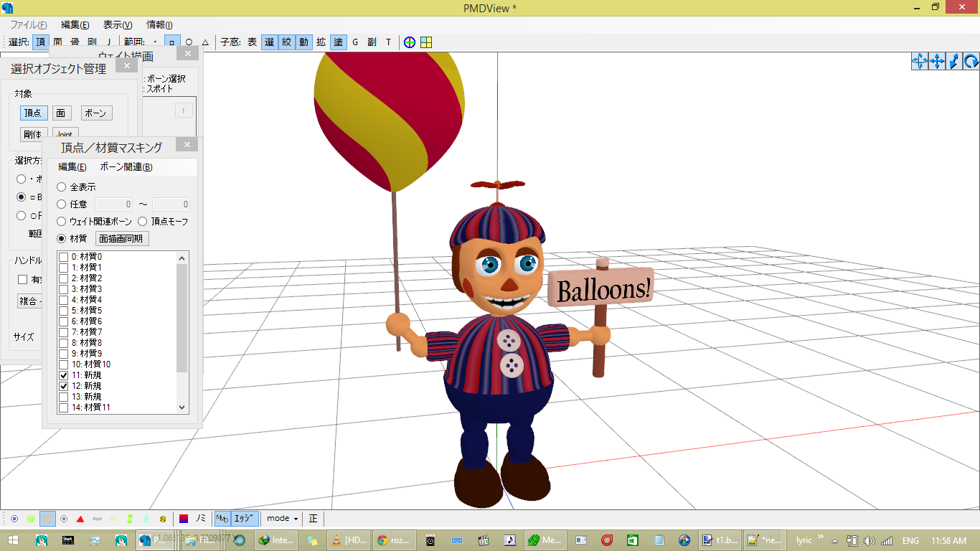Click the 正 icon on the status bar
This screenshot has width=980, height=551.
click(x=313, y=518)
